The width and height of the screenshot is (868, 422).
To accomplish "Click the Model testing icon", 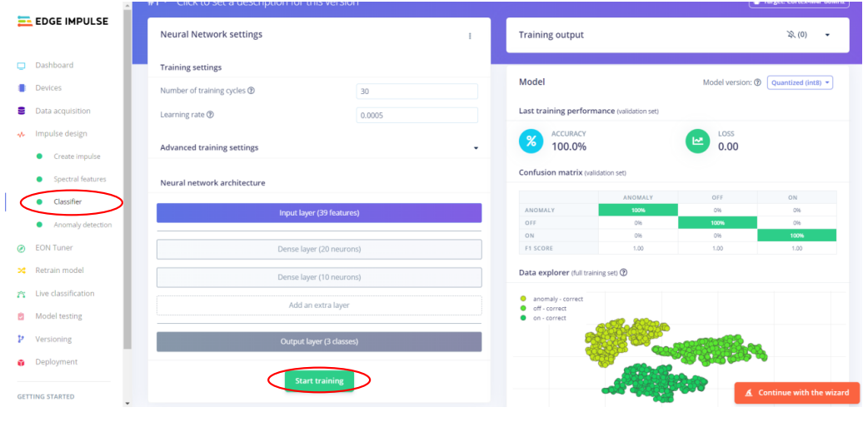I will tap(21, 316).
